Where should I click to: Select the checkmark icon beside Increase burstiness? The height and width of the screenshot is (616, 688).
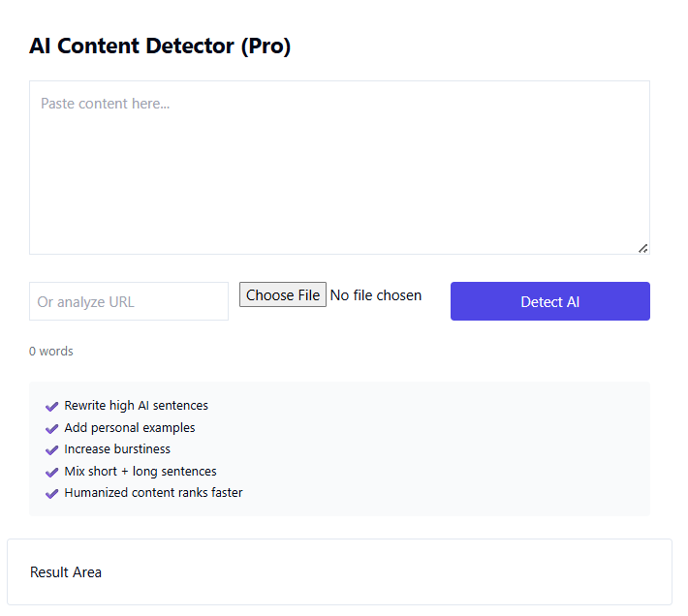tap(52, 450)
